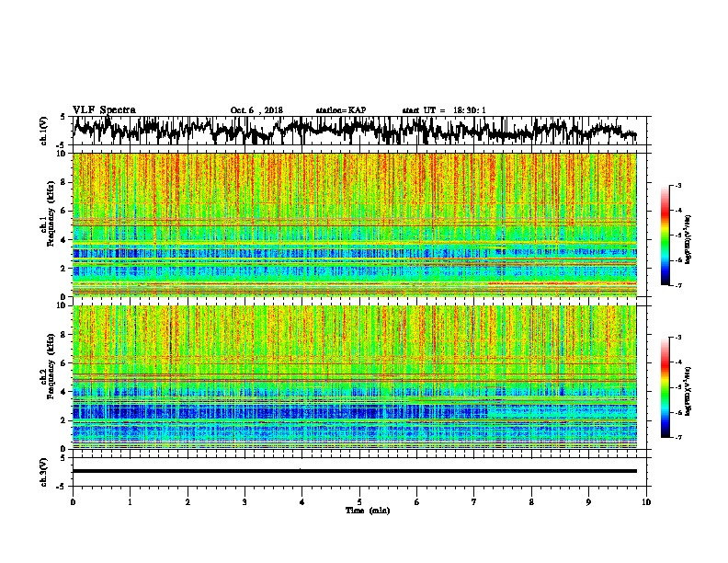Click time axis tick label '7'
The height and width of the screenshot is (563, 728).
[474, 502]
